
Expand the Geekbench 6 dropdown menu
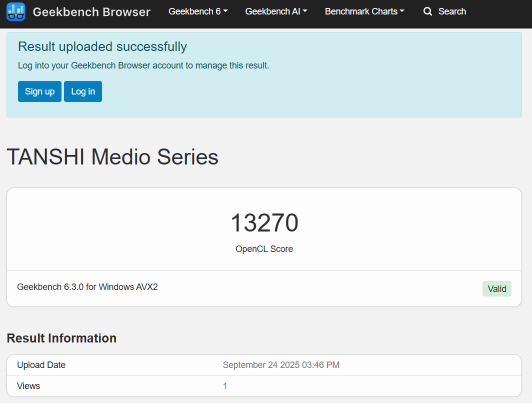point(198,11)
